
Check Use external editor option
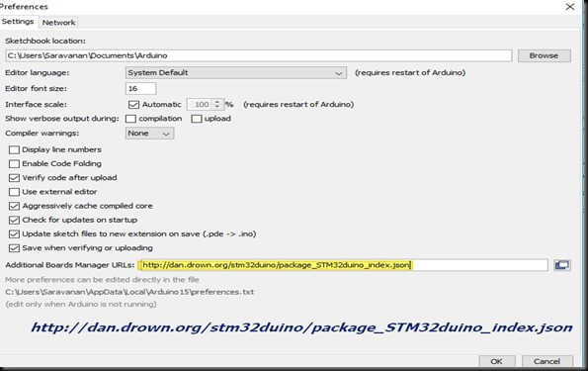(14, 192)
